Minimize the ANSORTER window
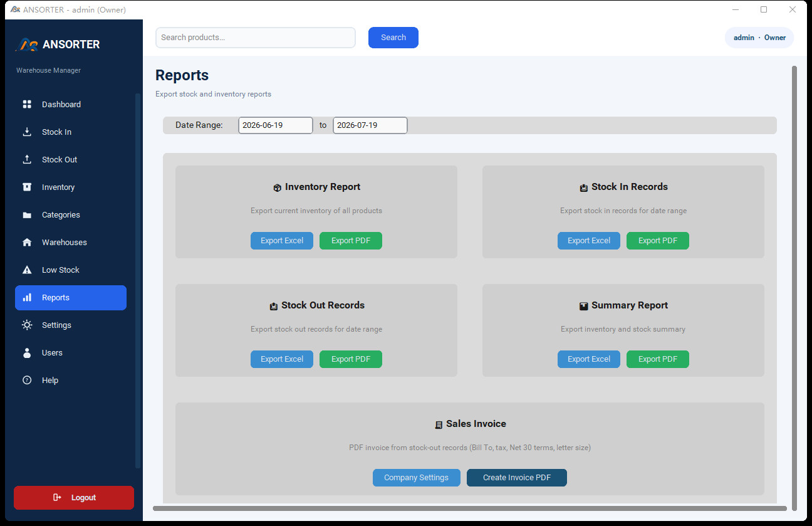This screenshot has width=812, height=526. click(x=736, y=9)
